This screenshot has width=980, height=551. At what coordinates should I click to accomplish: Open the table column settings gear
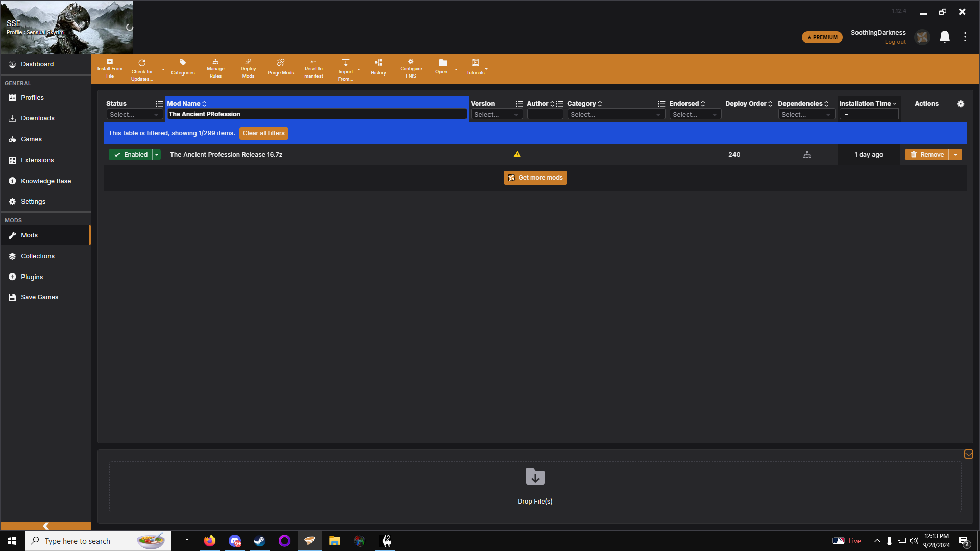point(961,104)
